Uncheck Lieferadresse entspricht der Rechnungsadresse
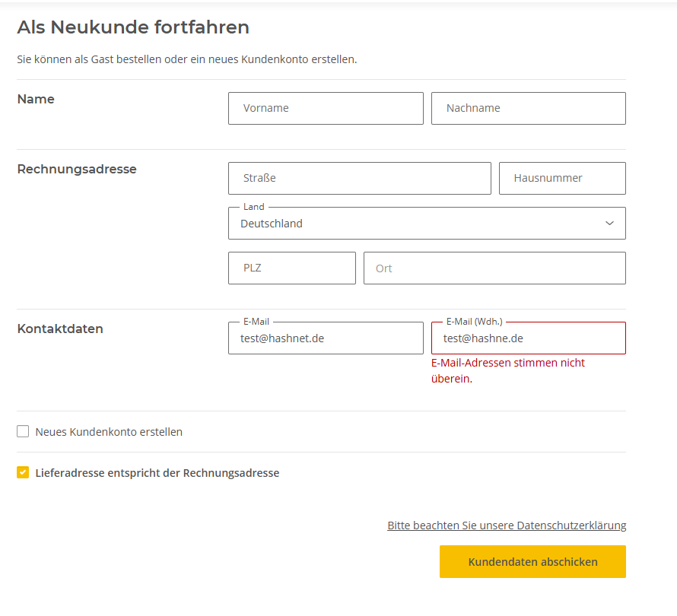 [x=23, y=472]
